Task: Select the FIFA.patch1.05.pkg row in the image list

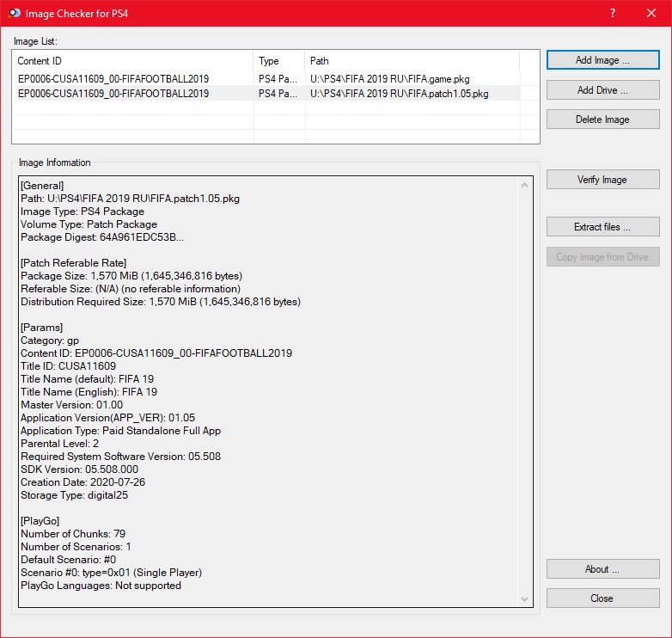Action: [x=266, y=94]
